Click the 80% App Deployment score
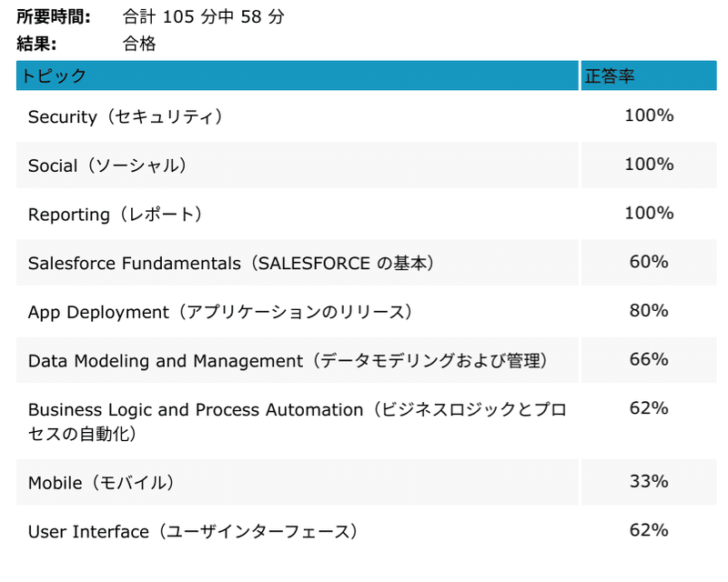The image size is (728, 582). 649,310
